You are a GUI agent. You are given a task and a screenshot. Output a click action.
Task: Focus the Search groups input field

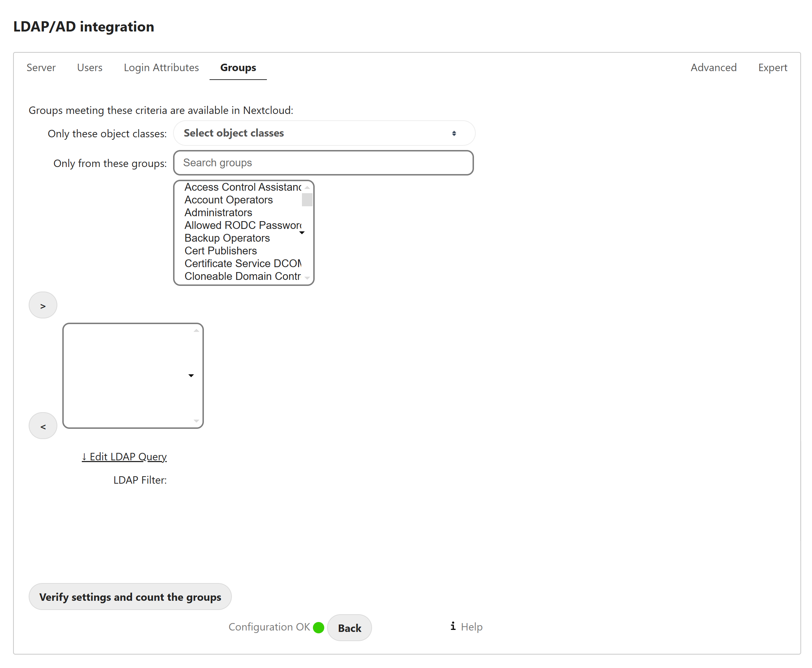coord(324,163)
